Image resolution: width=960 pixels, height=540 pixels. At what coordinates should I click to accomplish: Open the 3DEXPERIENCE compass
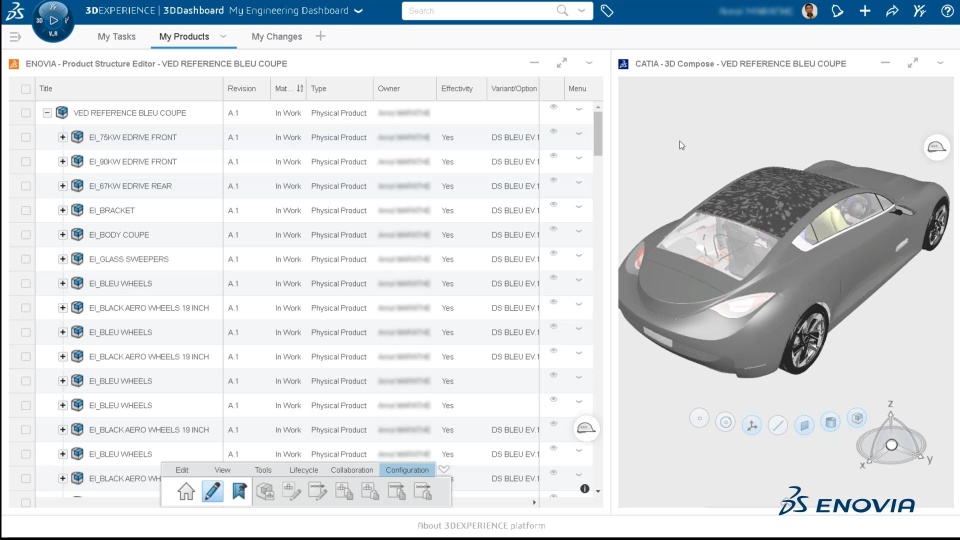pyautogui.click(x=53, y=20)
